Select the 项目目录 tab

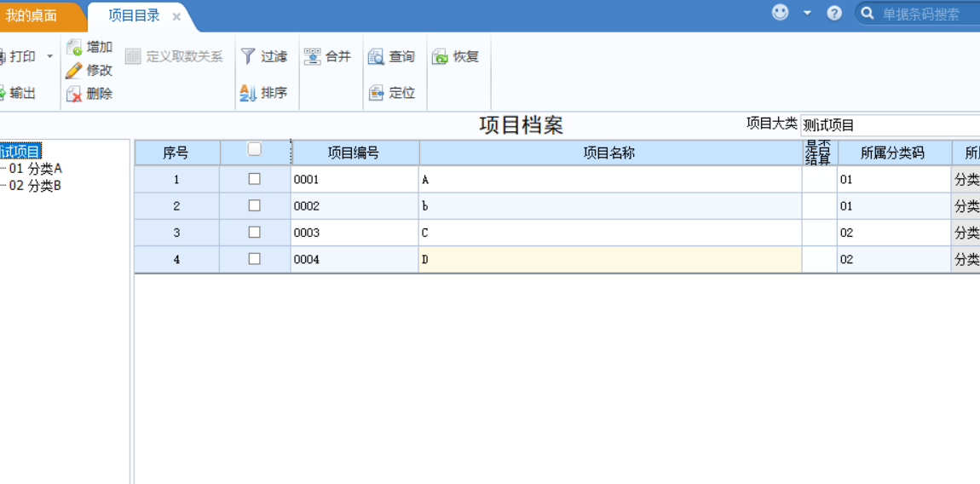[x=134, y=15]
